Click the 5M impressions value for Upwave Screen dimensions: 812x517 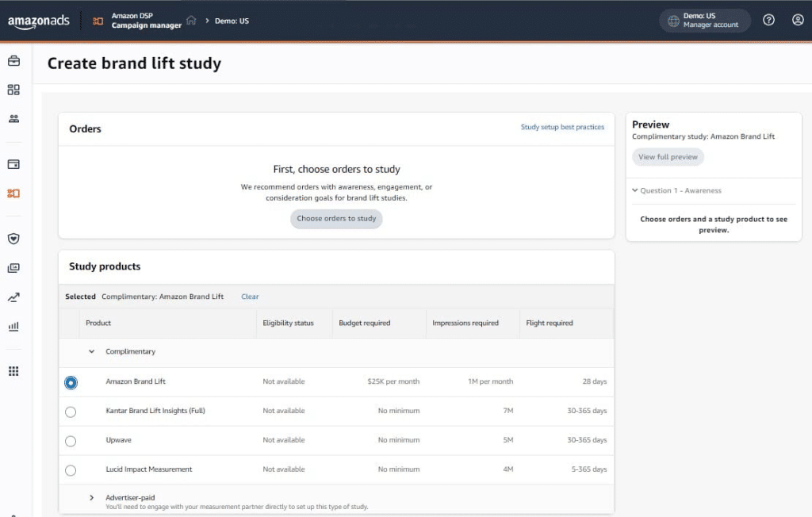click(508, 440)
